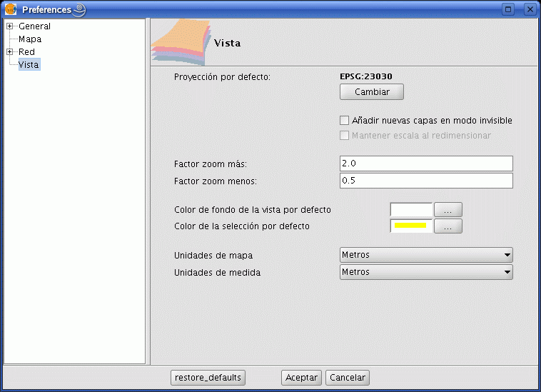Image resolution: width=541 pixels, height=392 pixels.
Task: Click the Factor zoom menos field
Action: pyautogui.click(x=426, y=181)
